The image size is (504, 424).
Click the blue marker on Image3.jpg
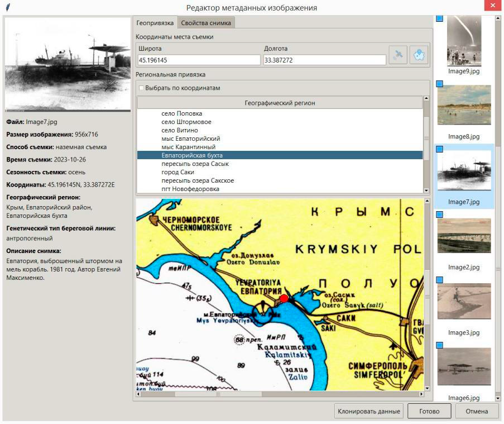click(439, 279)
